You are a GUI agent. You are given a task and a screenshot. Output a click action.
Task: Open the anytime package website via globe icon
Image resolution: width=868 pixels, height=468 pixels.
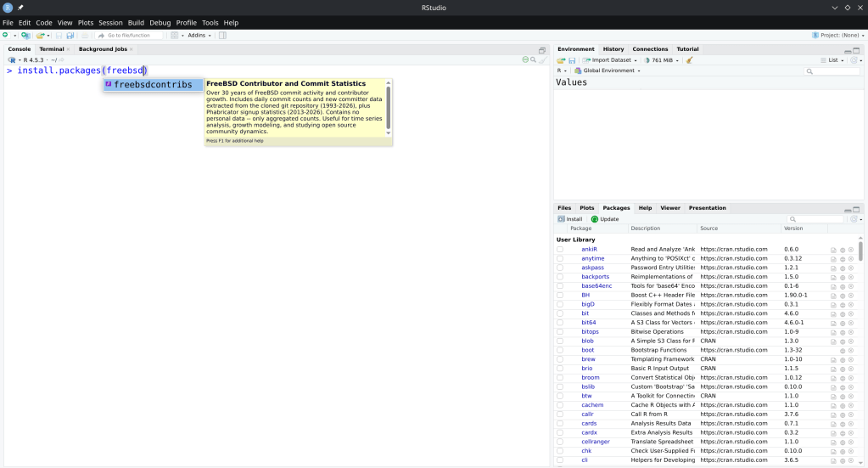click(x=843, y=259)
